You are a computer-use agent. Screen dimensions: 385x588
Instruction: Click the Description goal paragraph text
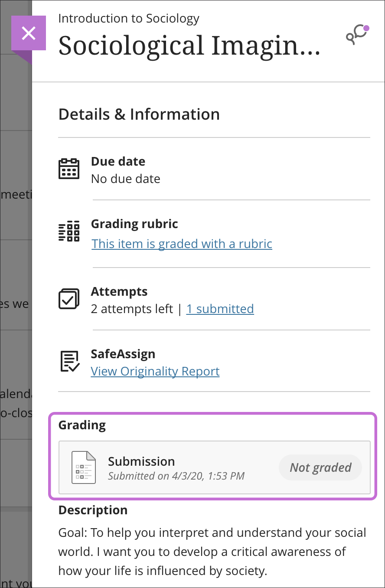[212, 552]
